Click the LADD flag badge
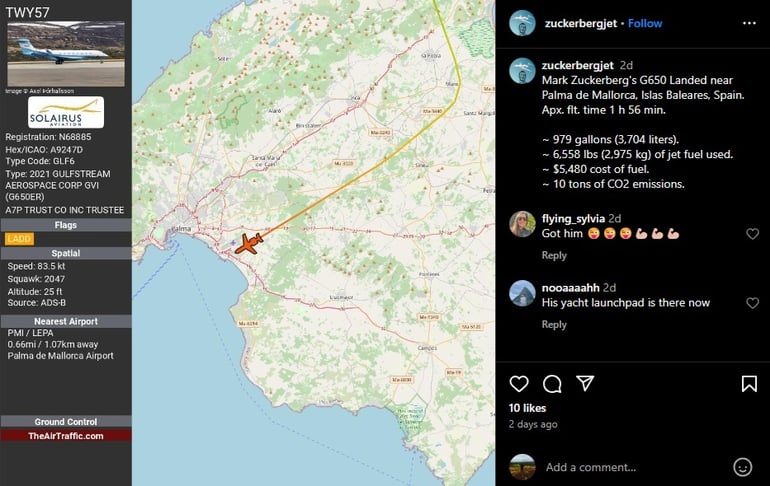This screenshot has height=486, width=770. click(x=19, y=239)
